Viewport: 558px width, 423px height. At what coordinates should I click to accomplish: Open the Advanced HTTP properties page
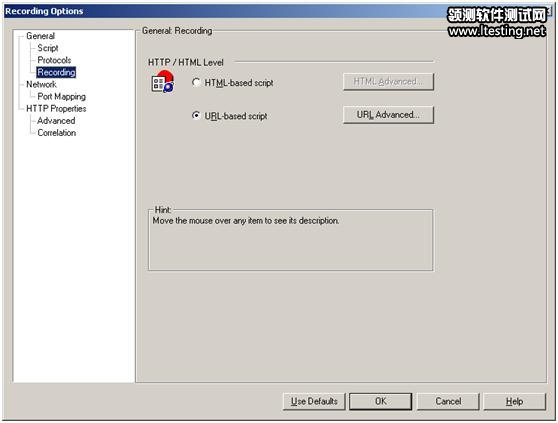tap(56, 121)
